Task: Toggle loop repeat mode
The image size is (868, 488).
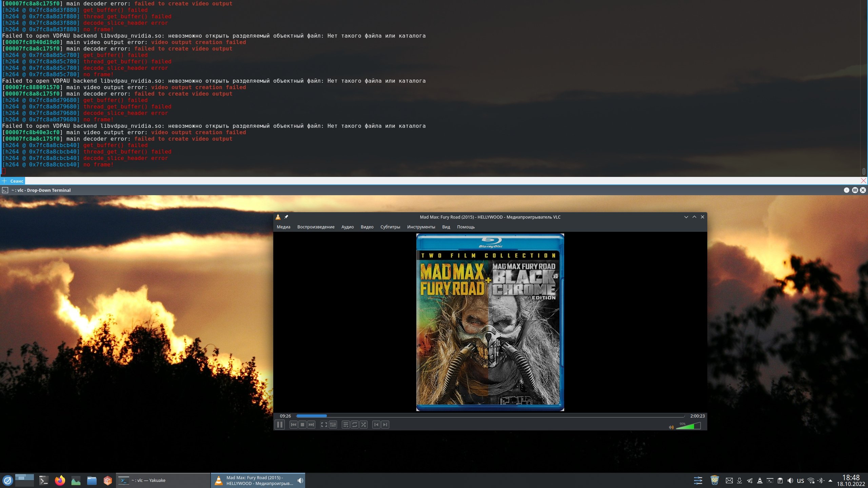Action: [x=355, y=425]
